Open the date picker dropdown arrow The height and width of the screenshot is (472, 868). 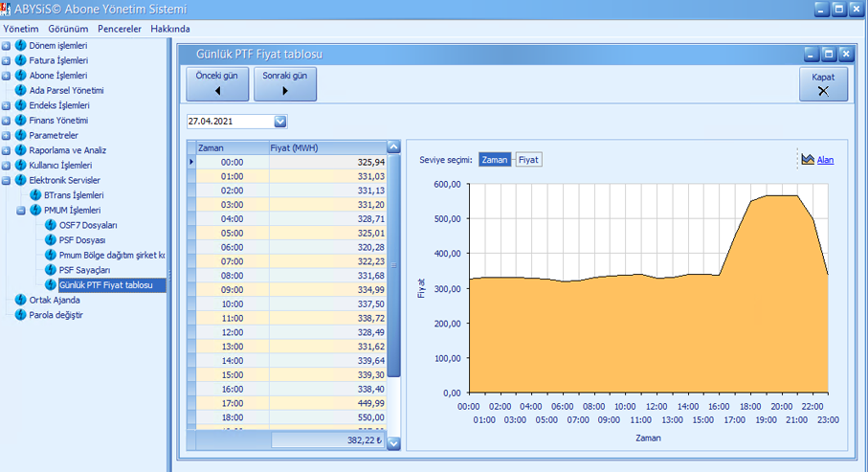pos(280,122)
